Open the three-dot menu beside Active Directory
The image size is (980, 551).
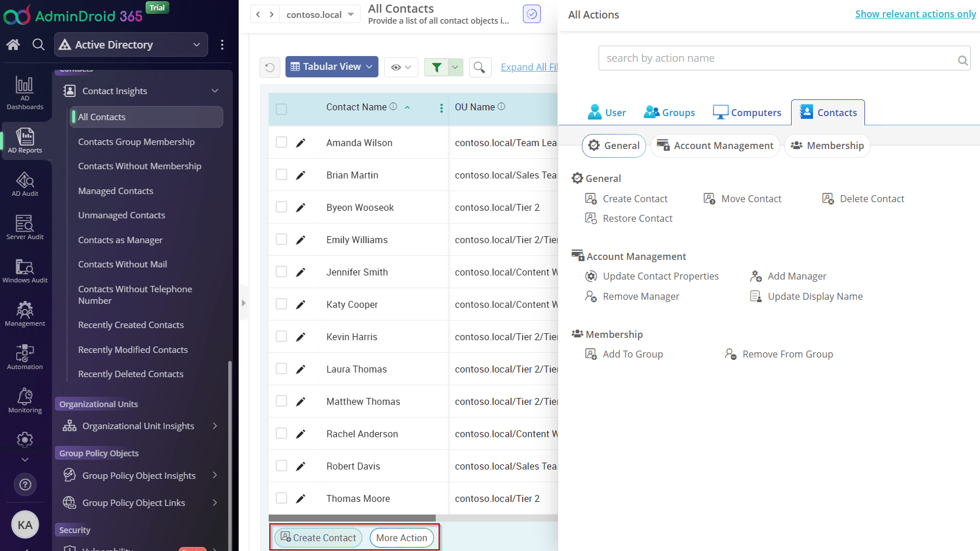click(x=222, y=44)
